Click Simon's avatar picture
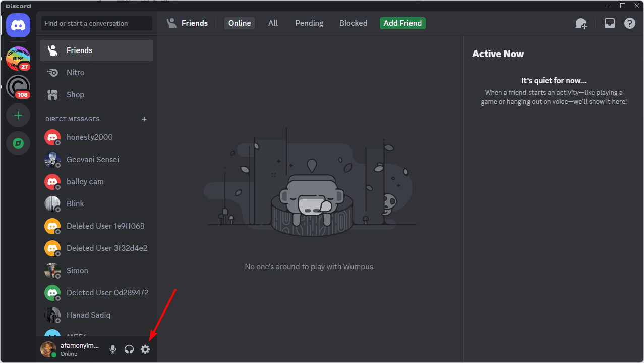The height and width of the screenshot is (363, 644). (52, 271)
